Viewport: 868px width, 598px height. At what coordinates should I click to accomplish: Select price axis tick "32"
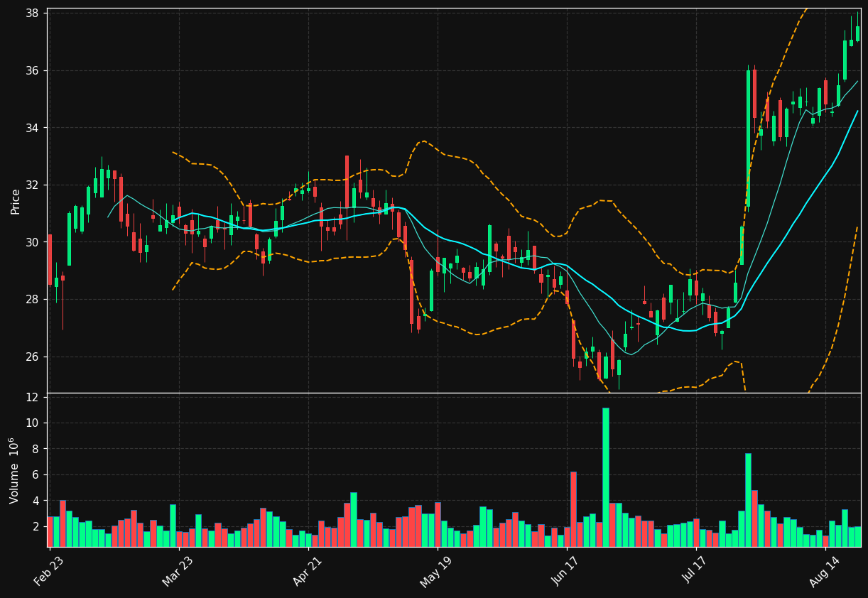pyautogui.click(x=32, y=185)
